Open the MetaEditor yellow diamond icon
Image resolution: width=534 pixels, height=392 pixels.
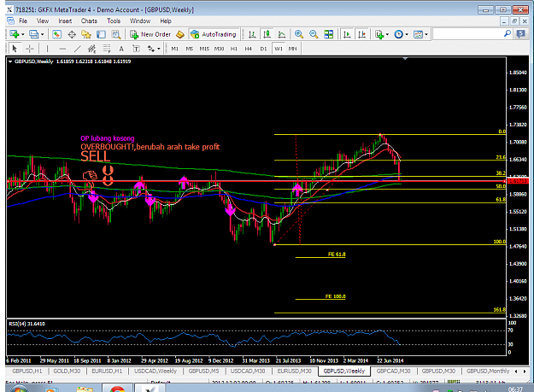(180, 34)
